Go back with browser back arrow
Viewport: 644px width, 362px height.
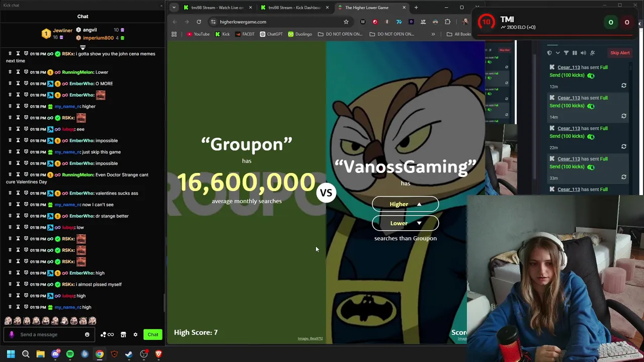tap(175, 22)
